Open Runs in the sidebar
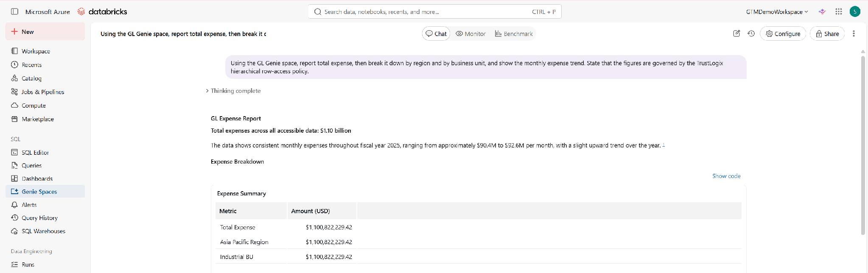The image size is (868, 273). coord(45,265)
